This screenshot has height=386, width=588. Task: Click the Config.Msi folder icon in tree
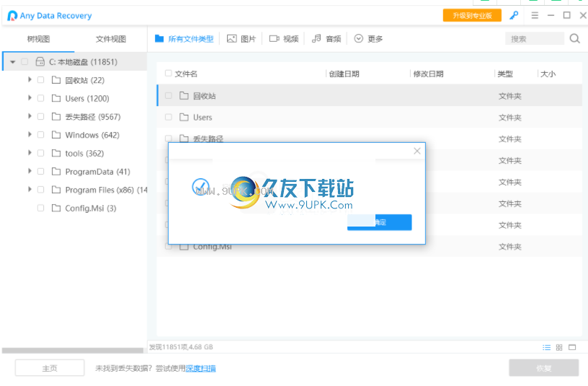(56, 208)
